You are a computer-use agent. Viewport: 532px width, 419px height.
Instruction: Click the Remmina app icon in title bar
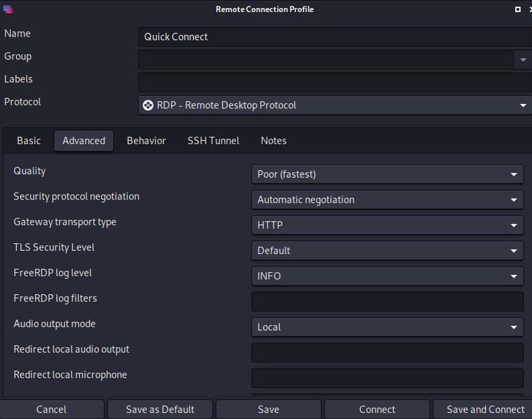click(8, 9)
